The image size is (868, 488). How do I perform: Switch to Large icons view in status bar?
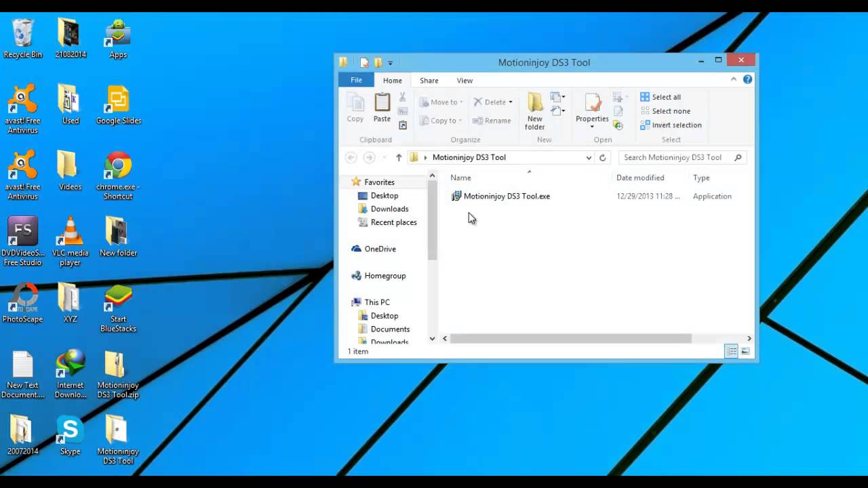(x=745, y=351)
